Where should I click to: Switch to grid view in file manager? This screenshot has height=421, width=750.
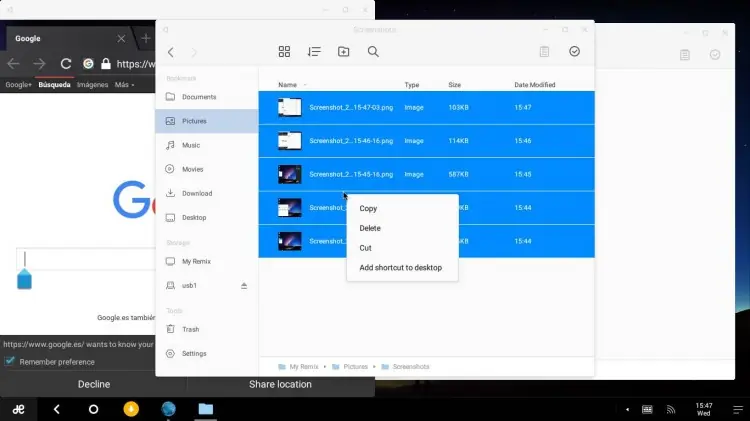point(284,51)
